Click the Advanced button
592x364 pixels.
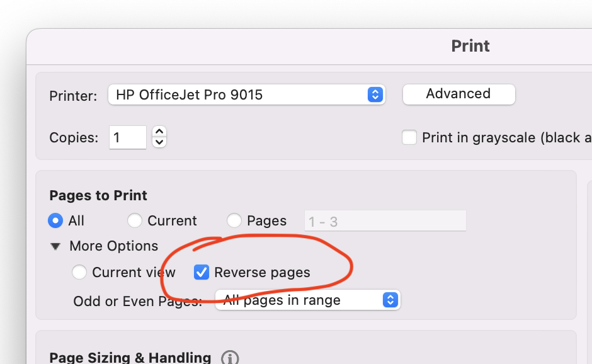(458, 94)
